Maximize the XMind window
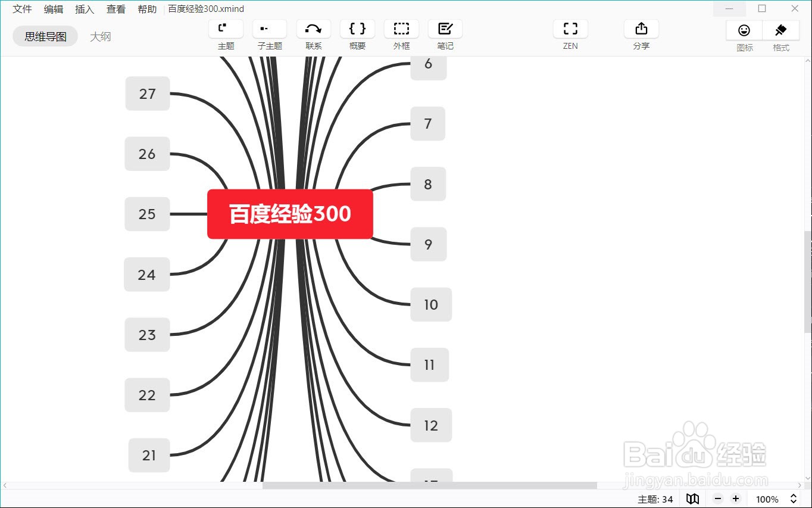The width and height of the screenshot is (812, 508). [x=762, y=8]
